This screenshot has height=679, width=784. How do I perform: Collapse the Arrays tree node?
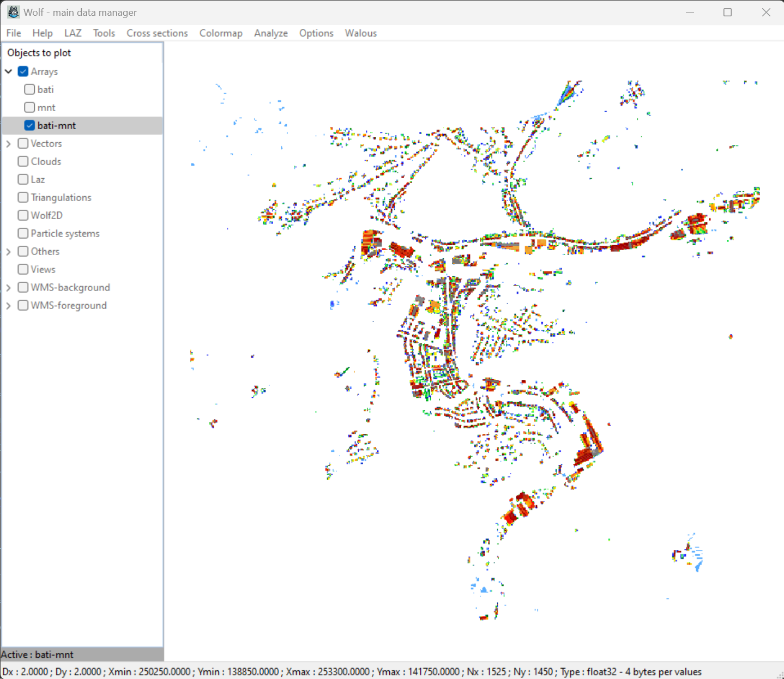[9, 71]
